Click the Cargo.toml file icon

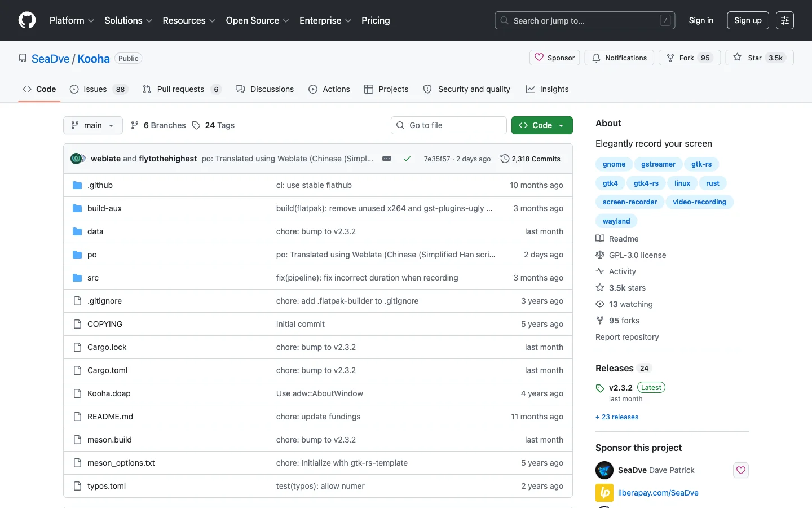(77, 370)
